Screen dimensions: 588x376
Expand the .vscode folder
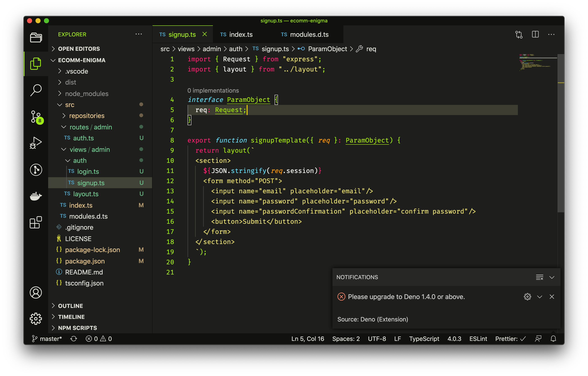click(100, 71)
